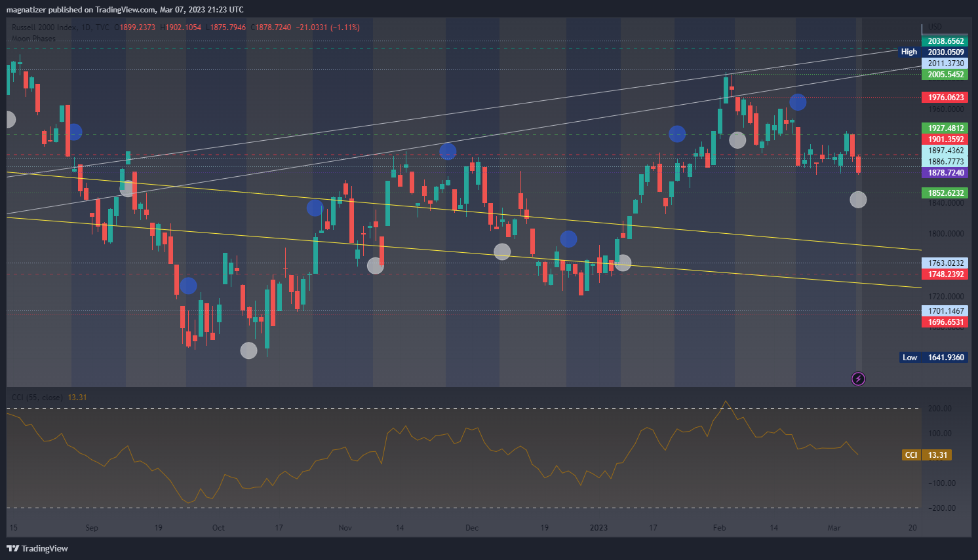
Task: Select the red 1696.6531 price label
Action: pyautogui.click(x=945, y=322)
